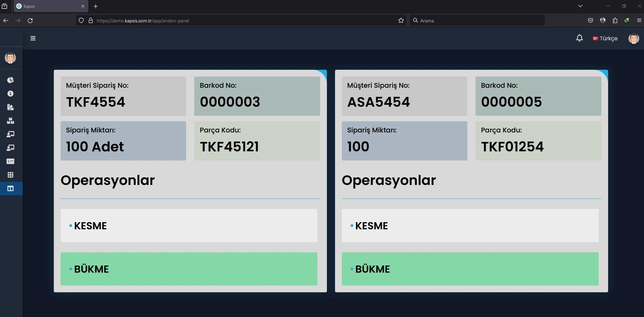Image resolution: width=644 pixels, height=317 pixels.
Task: Select the highlighted andon panel sidebar icon
Action: tap(10, 188)
